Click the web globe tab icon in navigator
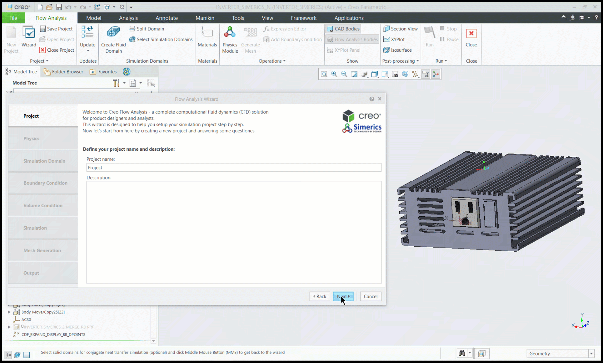603x363 pixels. pyautogui.click(x=127, y=72)
